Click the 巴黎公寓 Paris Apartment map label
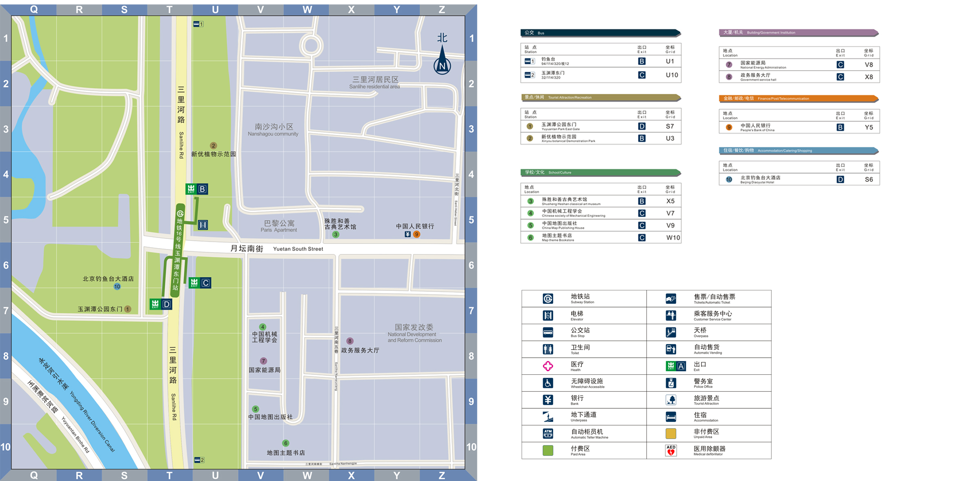This screenshot has height=481, width=980. pyautogui.click(x=279, y=226)
